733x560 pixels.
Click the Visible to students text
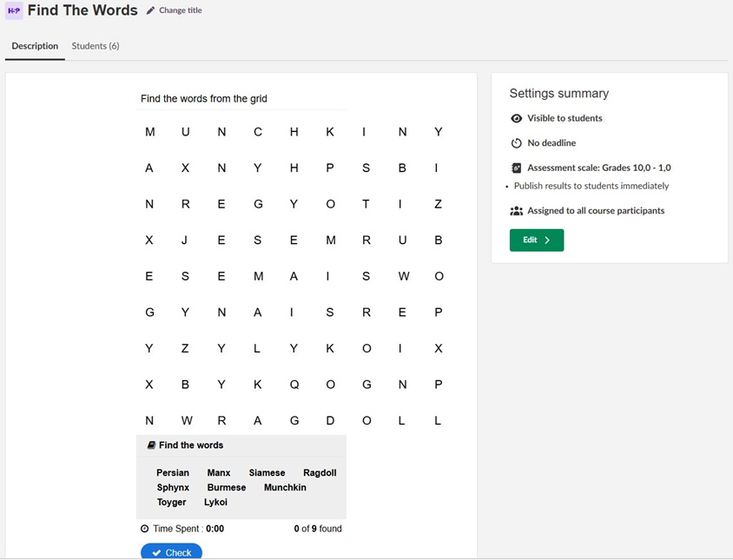pos(565,118)
